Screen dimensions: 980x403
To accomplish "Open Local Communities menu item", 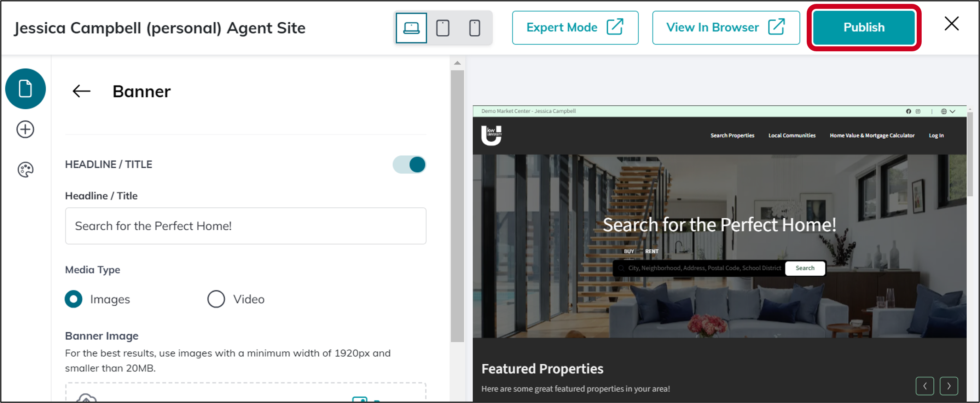I will tap(792, 136).
